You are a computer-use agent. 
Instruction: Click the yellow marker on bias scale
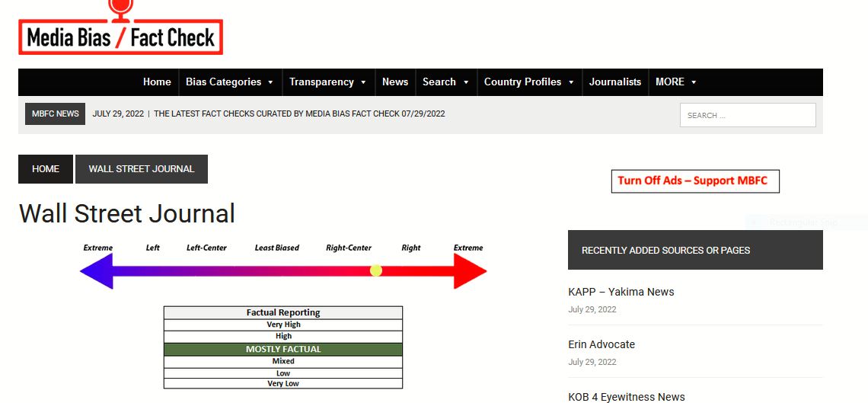pos(376,270)
